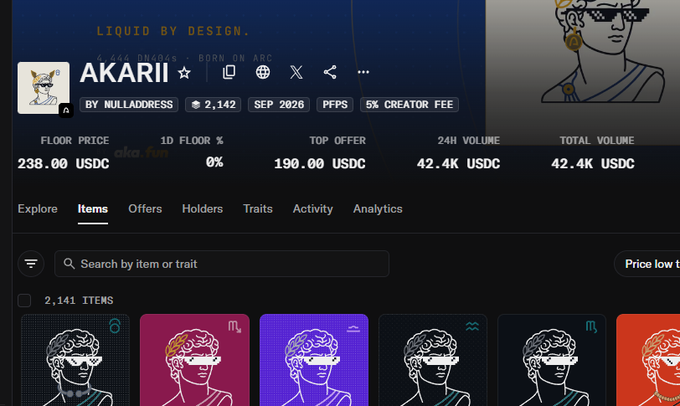
Task: Select all 2,141 items checkbox
Action: (24, 300)
